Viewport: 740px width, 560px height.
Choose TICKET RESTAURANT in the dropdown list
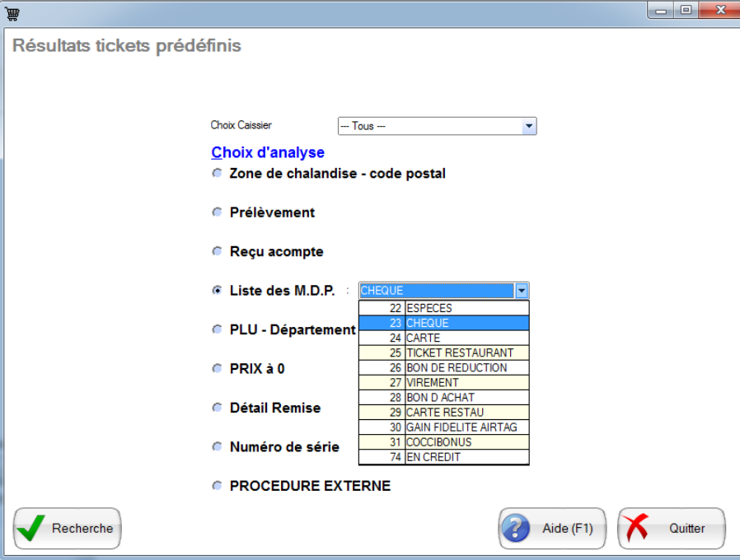click(x=443, y=353)
